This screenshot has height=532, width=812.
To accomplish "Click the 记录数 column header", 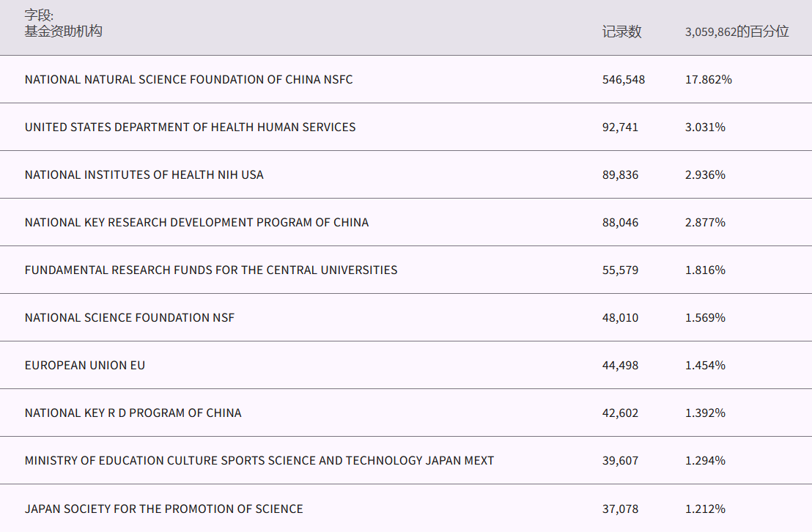I will pyautogui.click(x=621, y=32).
